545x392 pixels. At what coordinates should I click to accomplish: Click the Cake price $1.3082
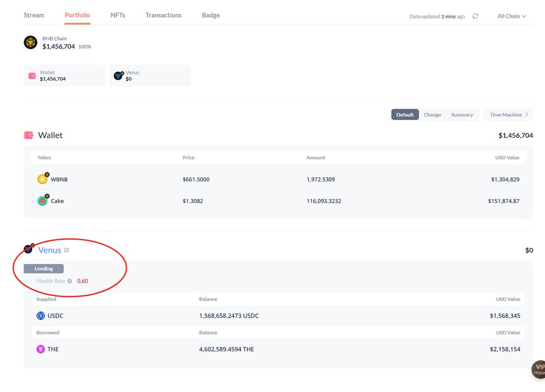click(x=193, y=201)
